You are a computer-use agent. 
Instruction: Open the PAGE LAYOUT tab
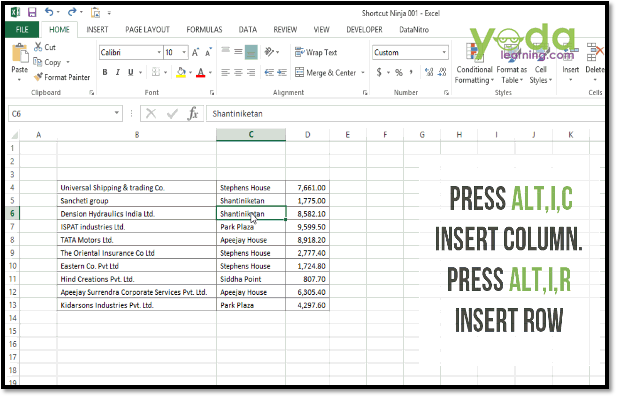pos(147,30)
